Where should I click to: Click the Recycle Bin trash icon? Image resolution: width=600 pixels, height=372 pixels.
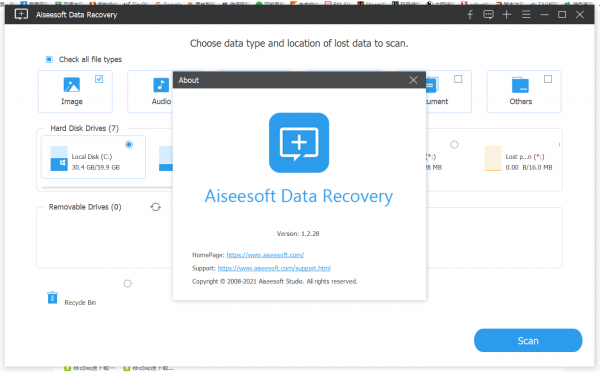tap(52, 297)
